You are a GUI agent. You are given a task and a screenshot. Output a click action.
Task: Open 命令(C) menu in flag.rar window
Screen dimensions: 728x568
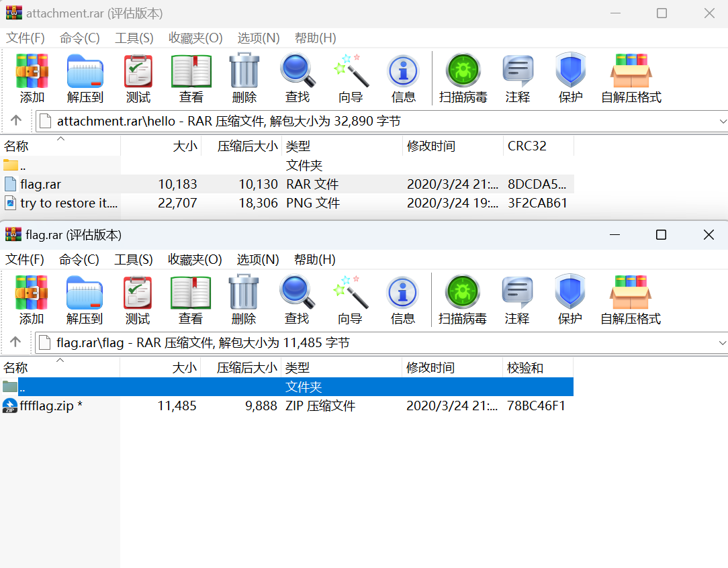coord(79,259)
